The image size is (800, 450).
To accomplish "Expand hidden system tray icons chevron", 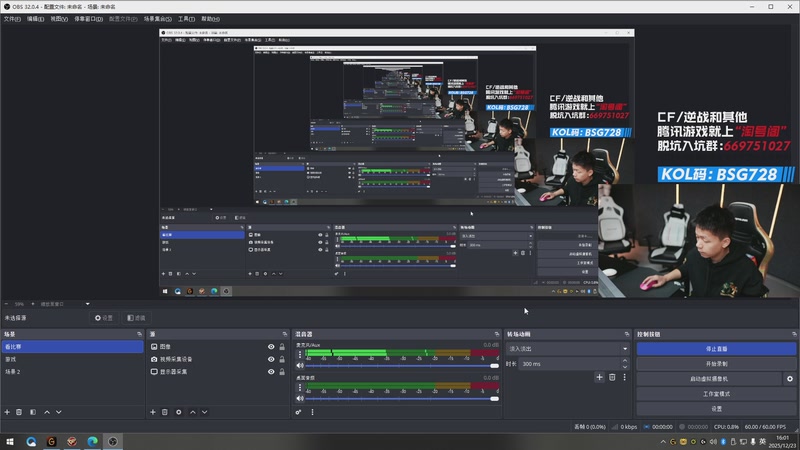I will point(663,442).
